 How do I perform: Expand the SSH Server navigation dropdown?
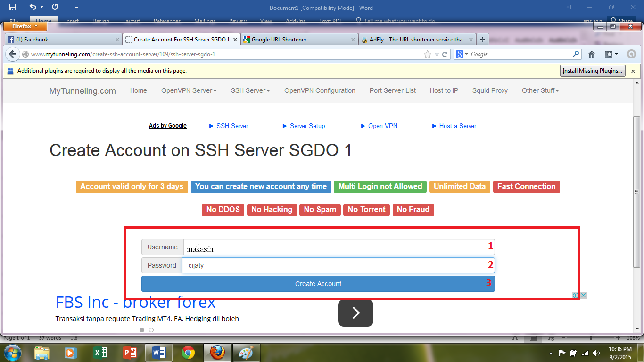[249, 90]
